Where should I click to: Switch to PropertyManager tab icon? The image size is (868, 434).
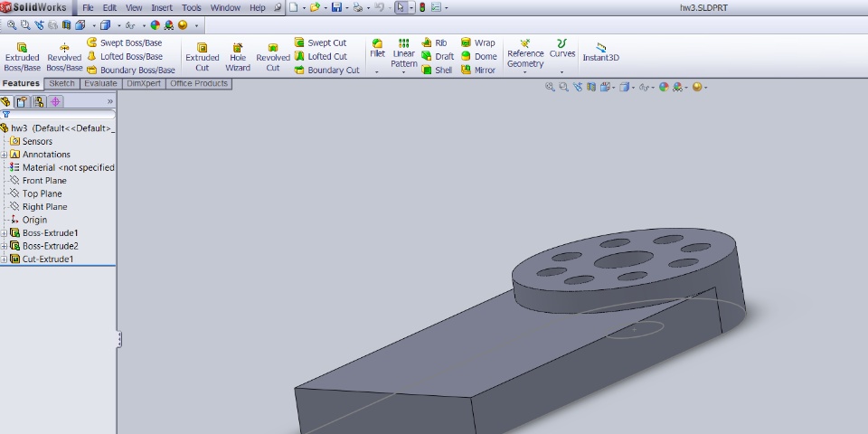coord(22,101)
